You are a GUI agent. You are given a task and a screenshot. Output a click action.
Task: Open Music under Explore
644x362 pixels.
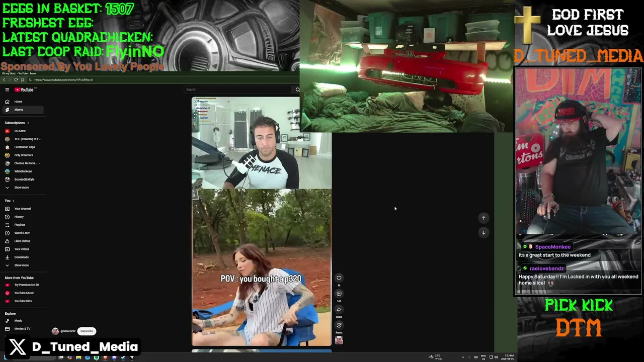(23, 321)
